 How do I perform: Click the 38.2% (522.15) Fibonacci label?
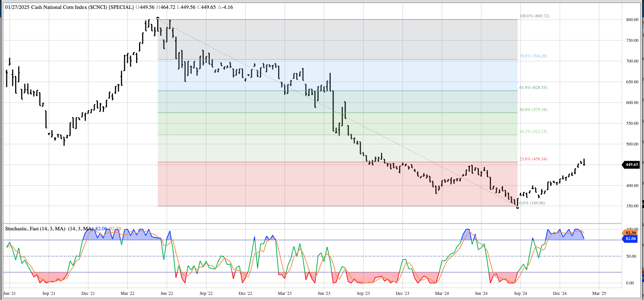[533, 132]
